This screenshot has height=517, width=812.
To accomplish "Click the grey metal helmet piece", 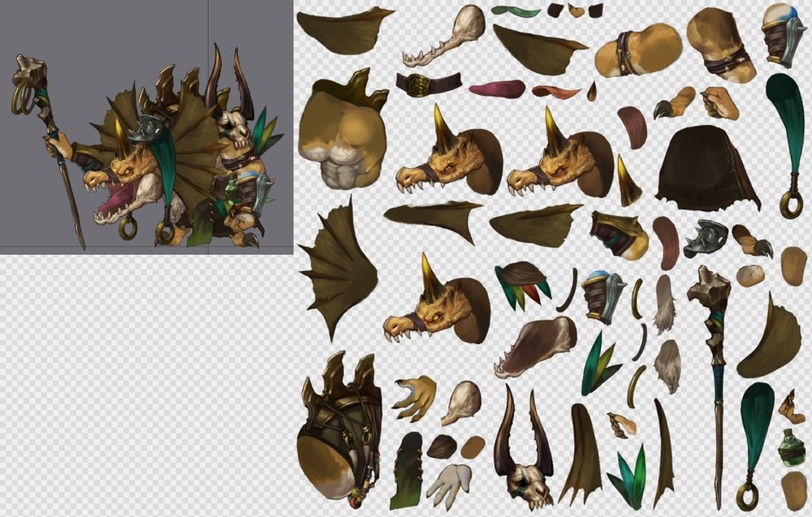I will click(706, 239).
